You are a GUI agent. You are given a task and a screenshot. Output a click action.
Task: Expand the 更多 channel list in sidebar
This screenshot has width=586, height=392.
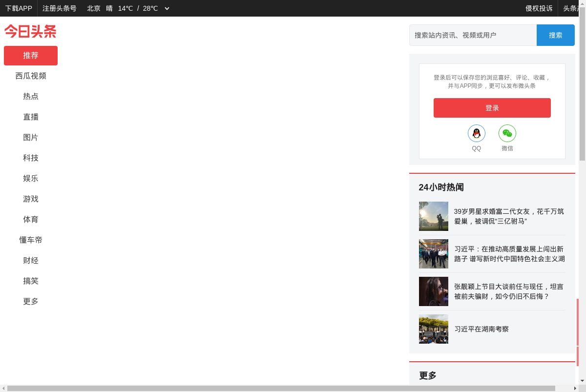[31, 302]
